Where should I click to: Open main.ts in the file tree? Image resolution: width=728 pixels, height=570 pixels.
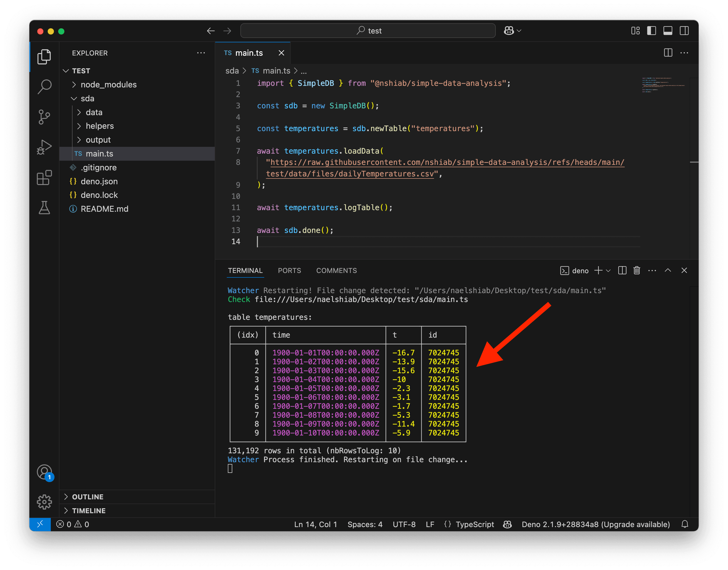pos(137,154)
